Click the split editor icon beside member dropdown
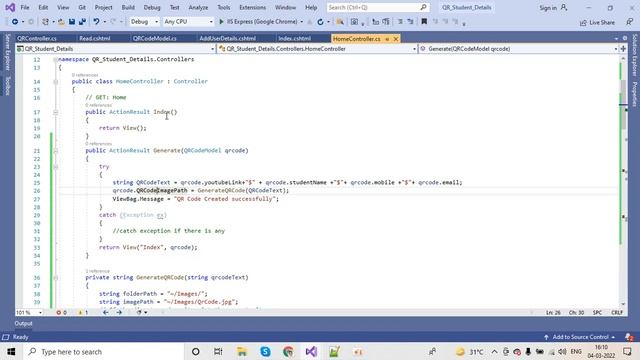 tap(623, 49)
